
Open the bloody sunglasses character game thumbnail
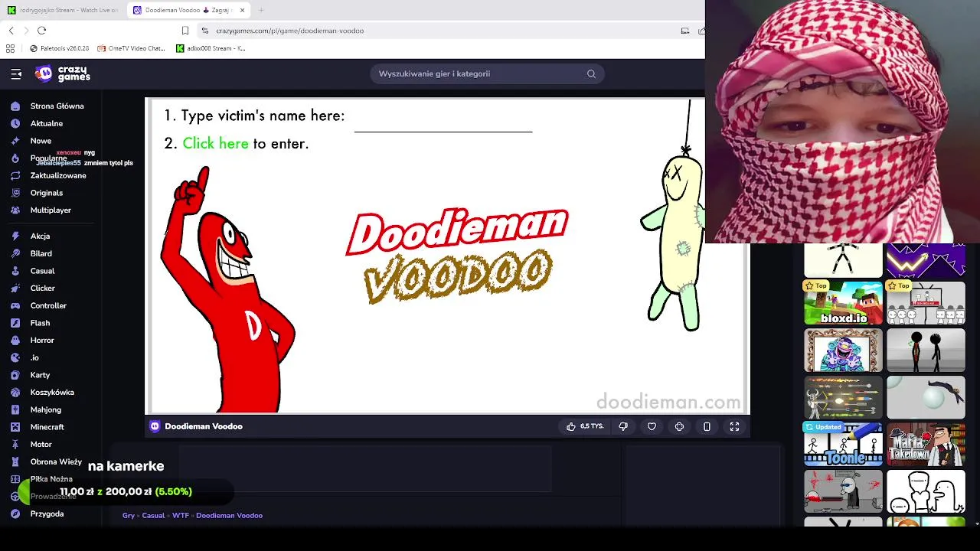[x=843, y=491]
